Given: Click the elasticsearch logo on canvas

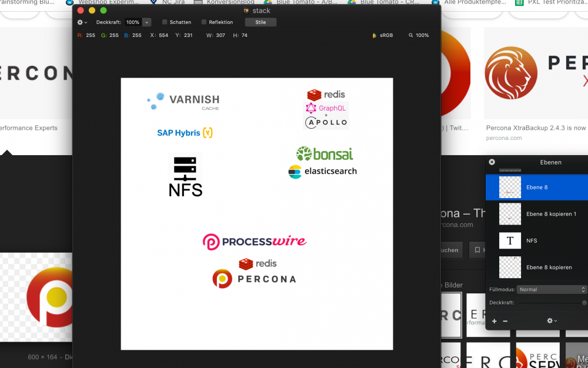Looking at the screenshot, I should [x=322, y=172].
